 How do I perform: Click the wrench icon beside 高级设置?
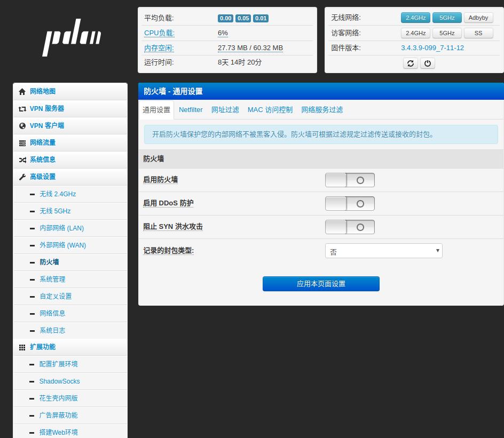pos(22,177)
